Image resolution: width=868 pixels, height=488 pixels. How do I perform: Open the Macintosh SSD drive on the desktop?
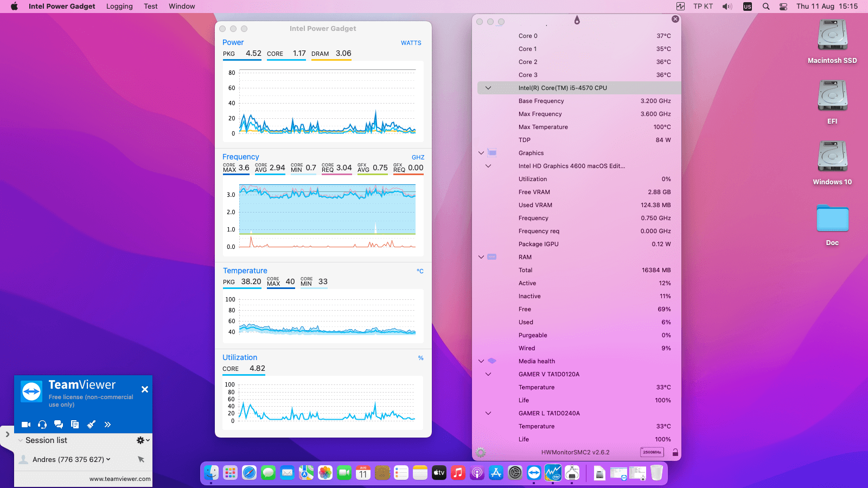pyautogui.click(x=832, y=42)
